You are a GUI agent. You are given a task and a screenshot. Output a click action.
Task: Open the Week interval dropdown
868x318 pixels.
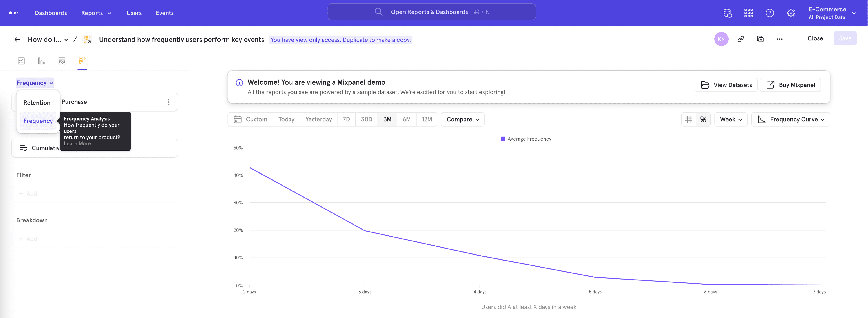point(731,119)
